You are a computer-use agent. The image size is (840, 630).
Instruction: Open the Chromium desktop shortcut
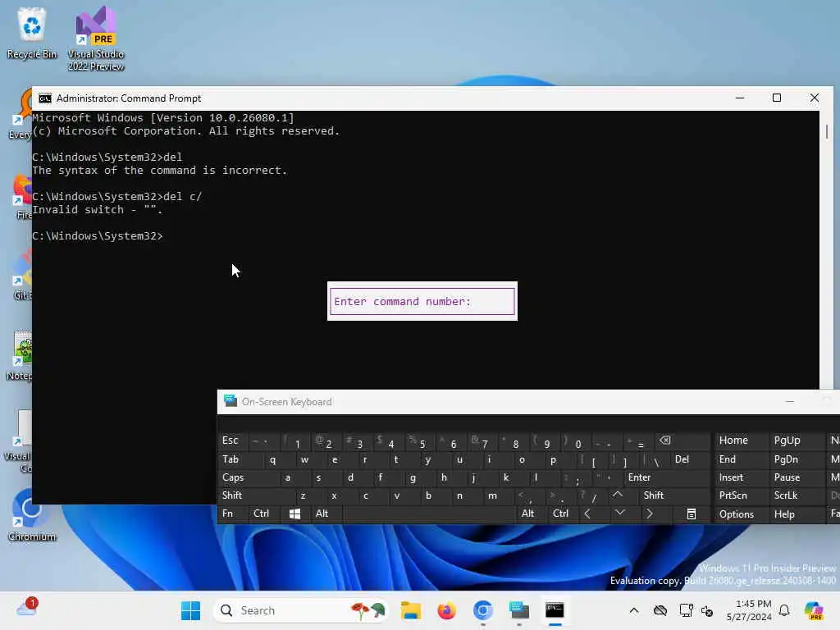(32, 515)
